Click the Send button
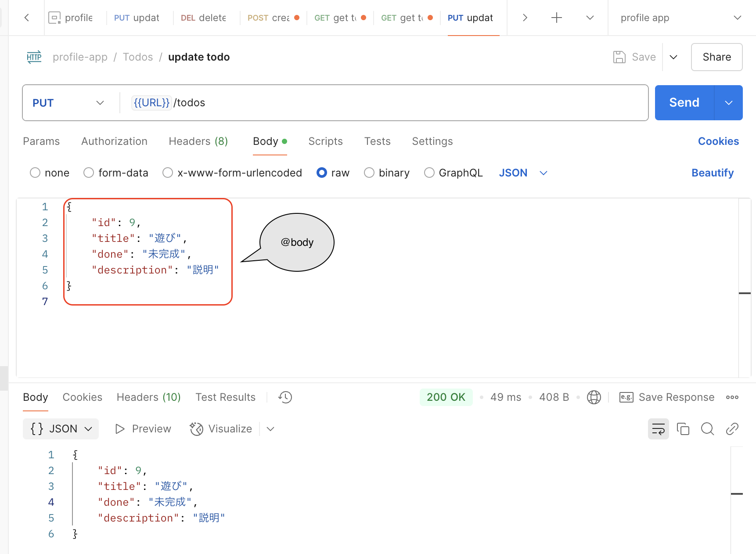 684,103
